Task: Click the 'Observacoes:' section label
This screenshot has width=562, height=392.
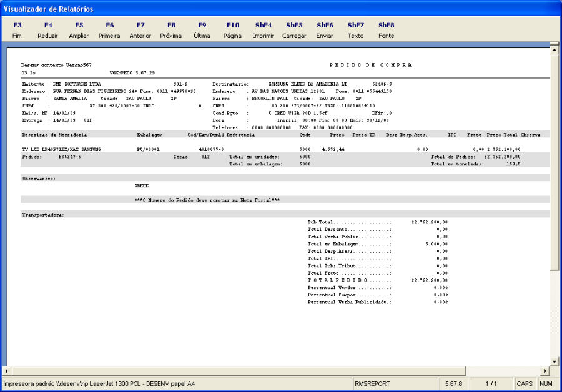Action: coord(39,178)
